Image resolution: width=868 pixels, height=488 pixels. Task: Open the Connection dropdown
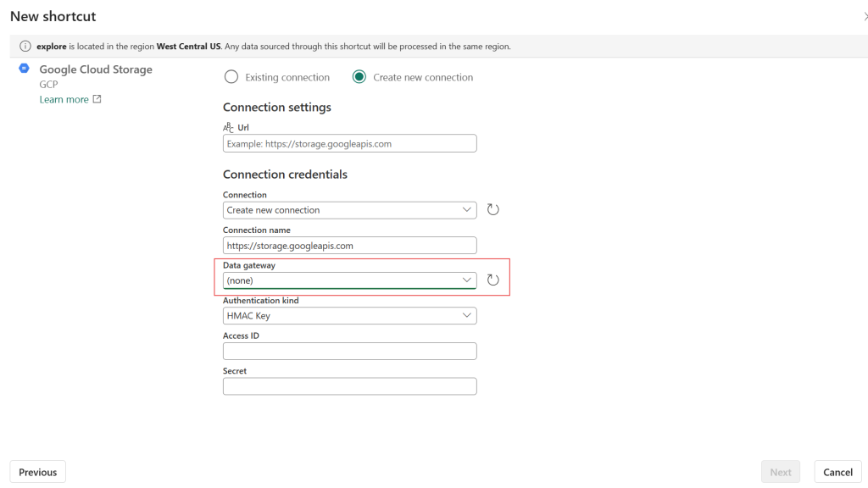pyautogui.click(x=350, y=210)
